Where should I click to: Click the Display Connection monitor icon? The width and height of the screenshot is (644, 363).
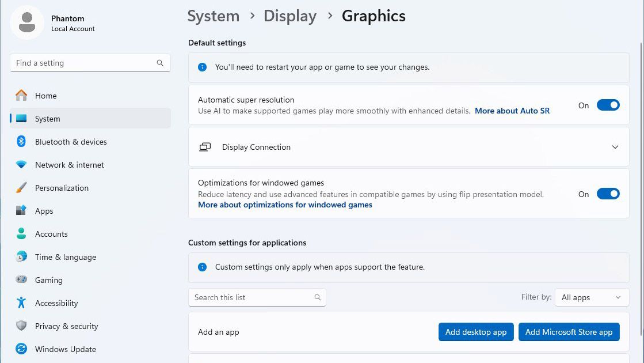(205, 147)
